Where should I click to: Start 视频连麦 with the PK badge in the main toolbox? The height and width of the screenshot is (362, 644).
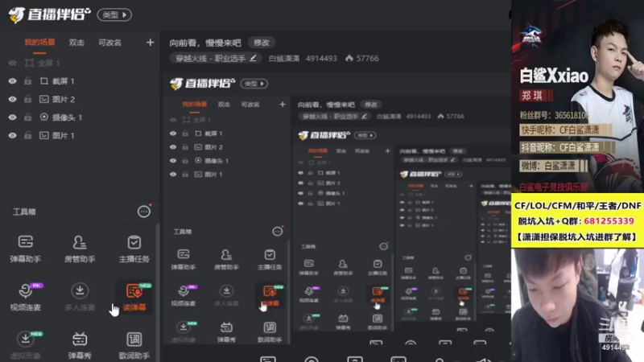(x=26, y=297)
